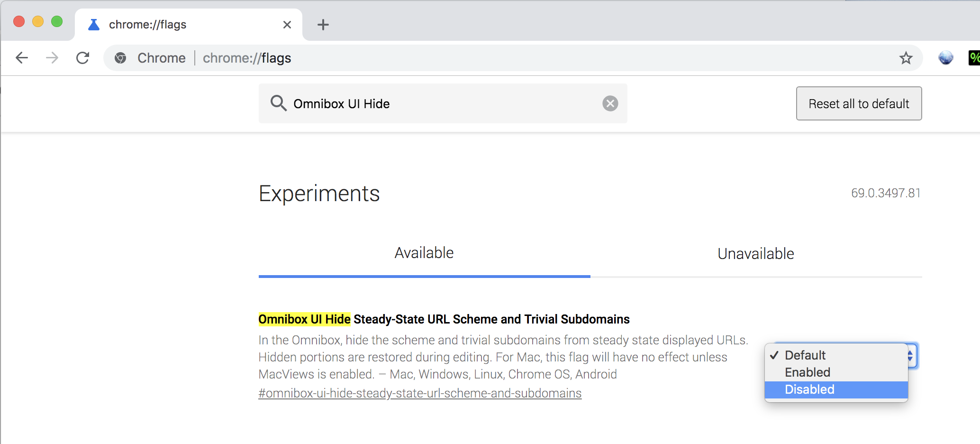Focus the 'Omnibox UI Hide' search box
This screenshot has height=444, width=980.
pos(443,103)
